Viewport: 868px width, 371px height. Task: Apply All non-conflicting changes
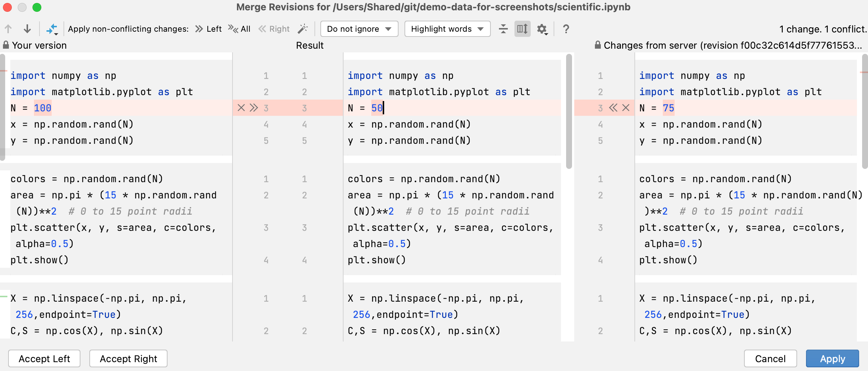tap(239, 29)
